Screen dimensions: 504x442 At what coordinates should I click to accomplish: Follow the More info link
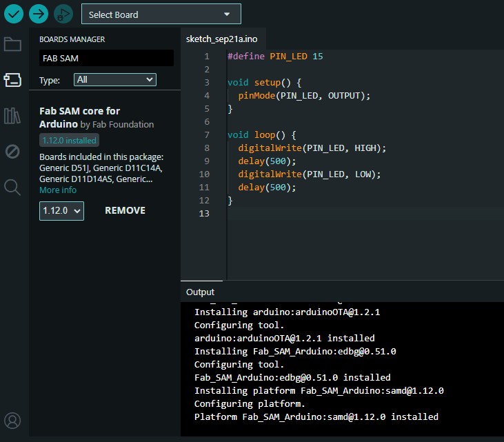[x=58, y=190]
